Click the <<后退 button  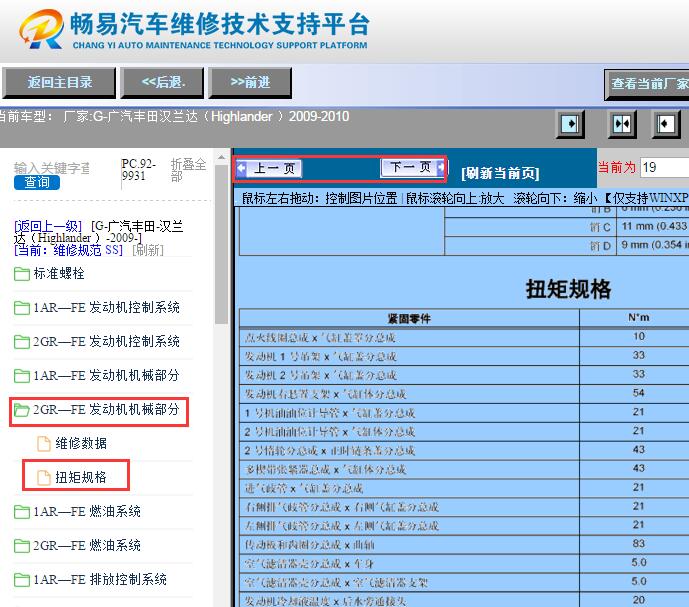point(163,82)
